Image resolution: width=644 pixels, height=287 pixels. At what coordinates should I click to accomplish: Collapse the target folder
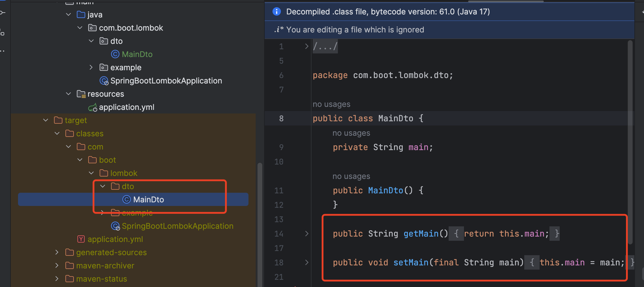click(x=46, y=120)
